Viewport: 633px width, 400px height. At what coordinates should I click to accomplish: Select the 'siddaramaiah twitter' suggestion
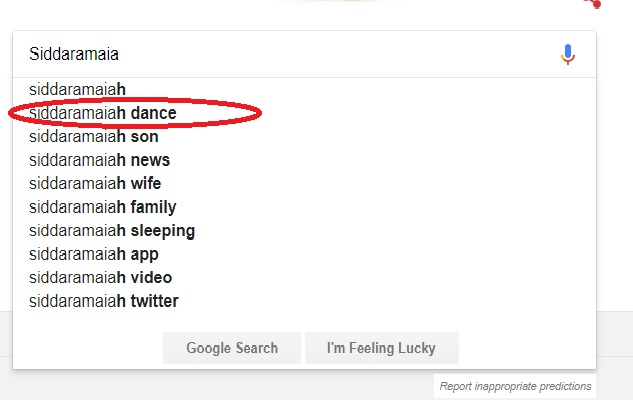click(x=304, y=301)
